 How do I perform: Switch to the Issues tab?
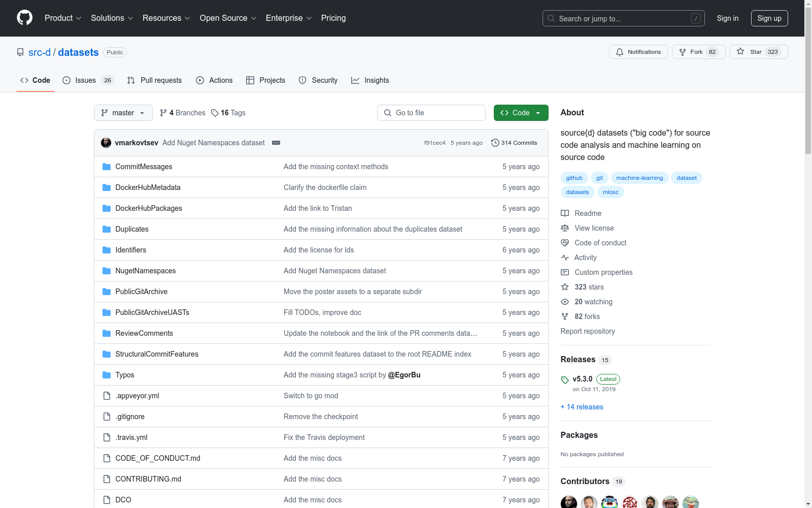(88, 80)
